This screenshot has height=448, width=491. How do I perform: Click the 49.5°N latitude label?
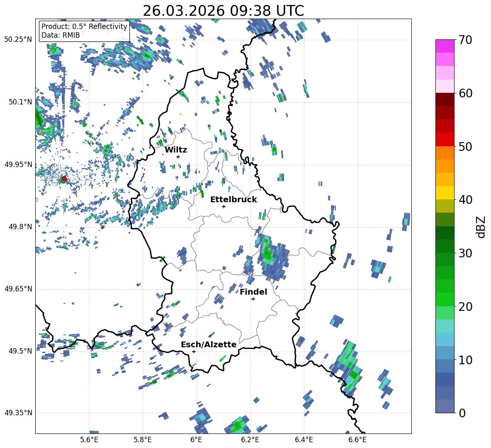(x=21, y=351)
